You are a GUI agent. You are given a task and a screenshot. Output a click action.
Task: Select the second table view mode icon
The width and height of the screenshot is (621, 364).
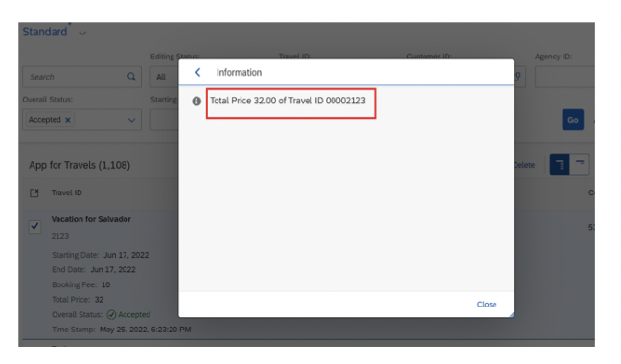pos(580,165)
